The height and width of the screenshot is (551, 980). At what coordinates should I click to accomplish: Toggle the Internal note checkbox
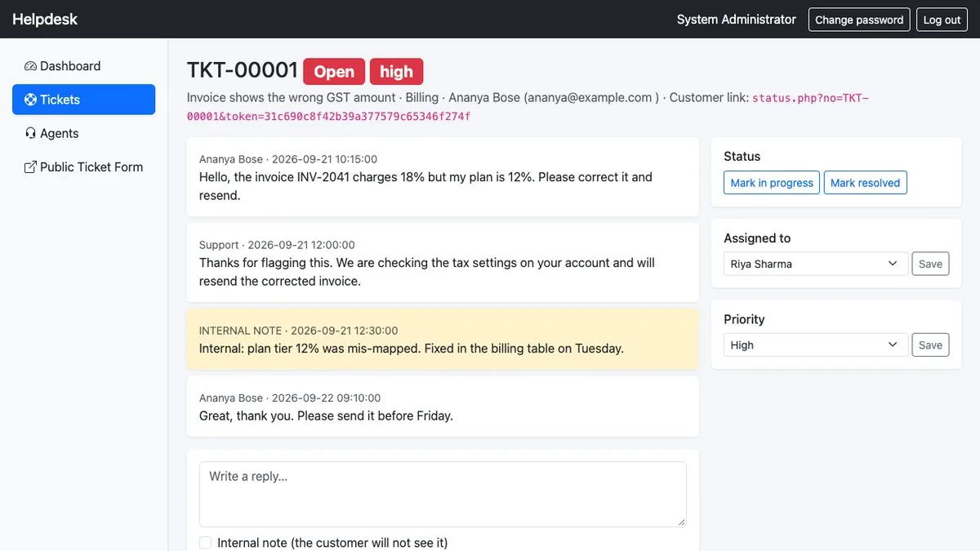pos(205,543)
